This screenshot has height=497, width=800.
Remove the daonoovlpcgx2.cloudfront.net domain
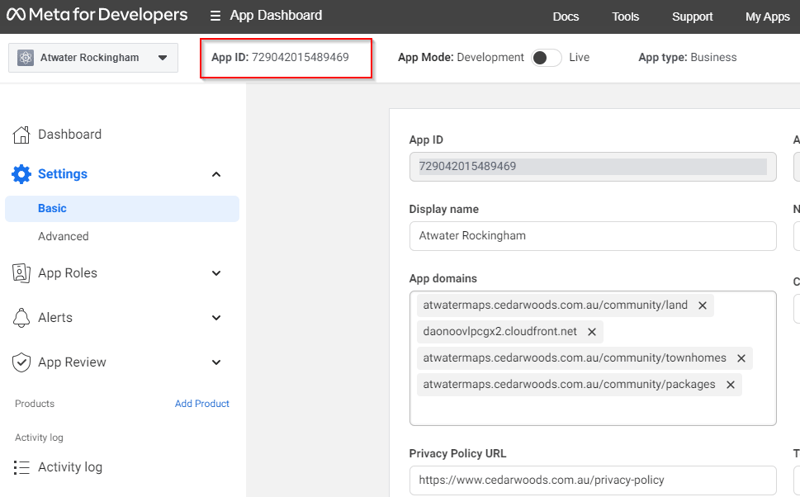point(592,332)
